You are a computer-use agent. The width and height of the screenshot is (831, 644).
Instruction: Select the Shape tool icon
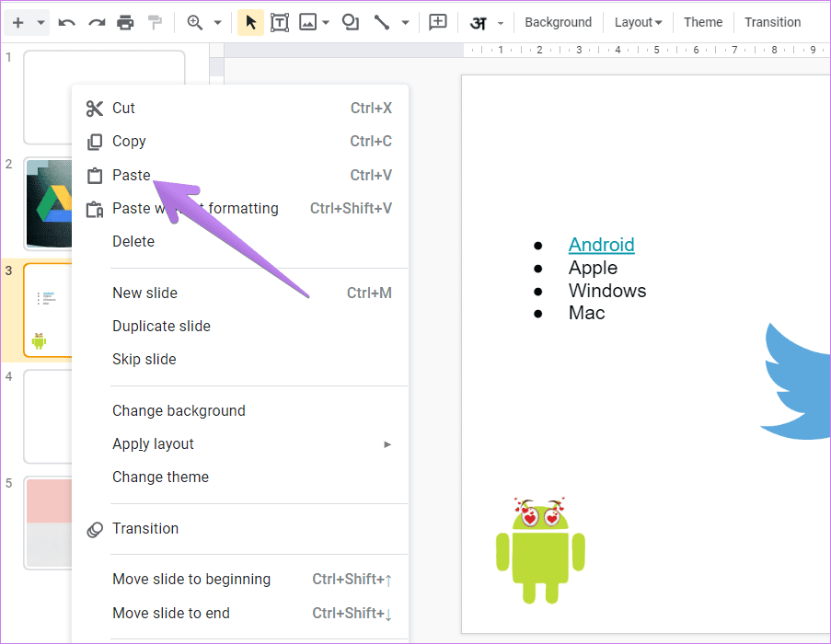click(x=351, y=22)
